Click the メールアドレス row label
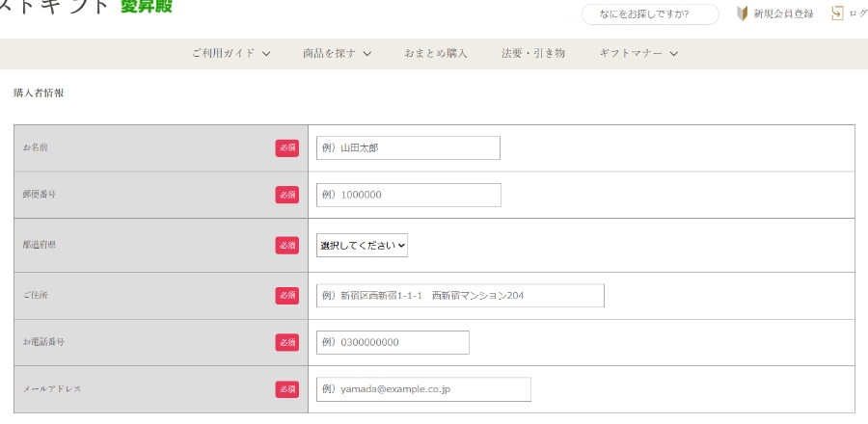 coord(52,389)
